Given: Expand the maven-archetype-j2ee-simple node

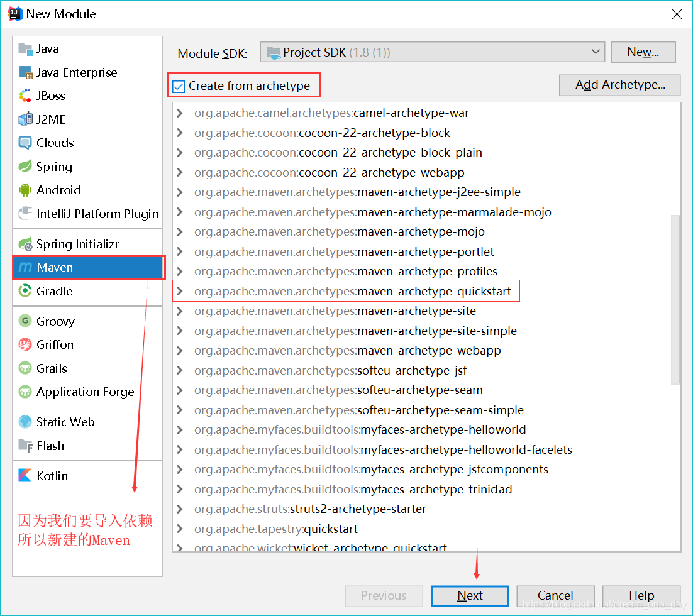Looking at the screenshot, I should point(179,192).
